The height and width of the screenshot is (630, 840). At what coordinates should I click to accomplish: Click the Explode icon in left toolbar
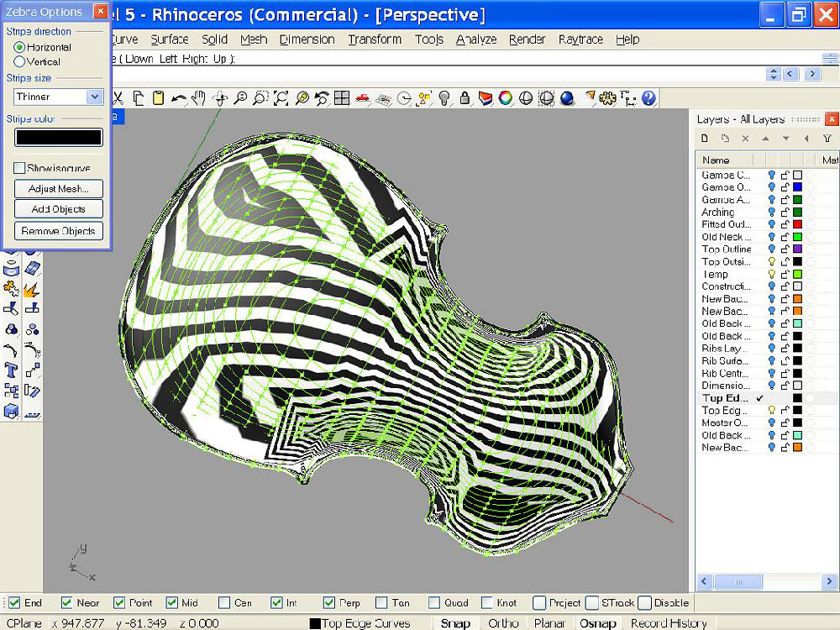click(x=30, y=289)
